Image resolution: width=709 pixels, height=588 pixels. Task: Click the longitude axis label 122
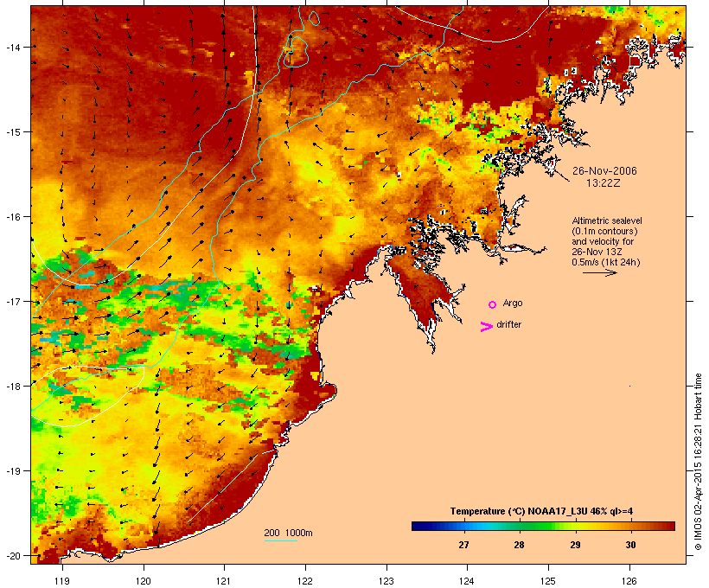[x=305, y=581]
